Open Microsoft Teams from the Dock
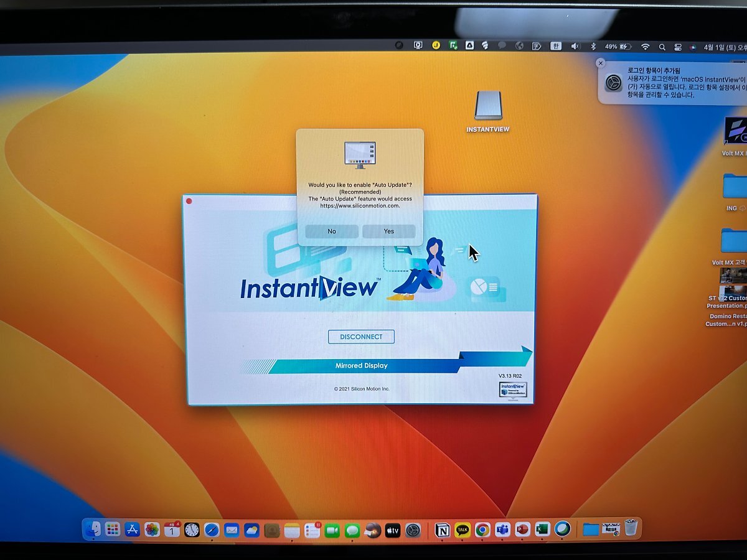 click(502, 530)
